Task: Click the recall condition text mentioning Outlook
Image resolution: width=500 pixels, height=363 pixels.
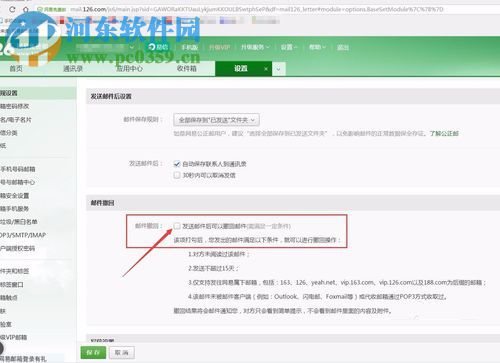Action: pyautogui.click(x=317, y=297)
